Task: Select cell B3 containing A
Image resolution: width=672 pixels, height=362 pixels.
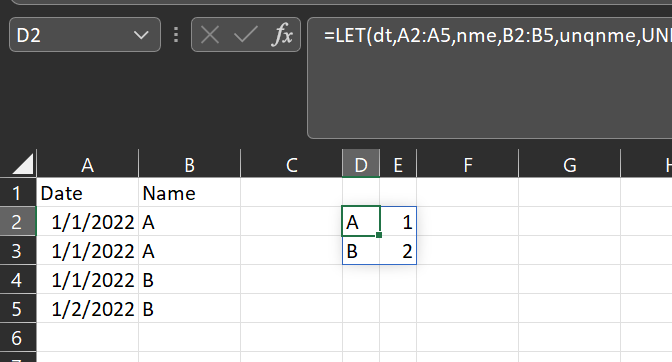Action: click(189, 251)
